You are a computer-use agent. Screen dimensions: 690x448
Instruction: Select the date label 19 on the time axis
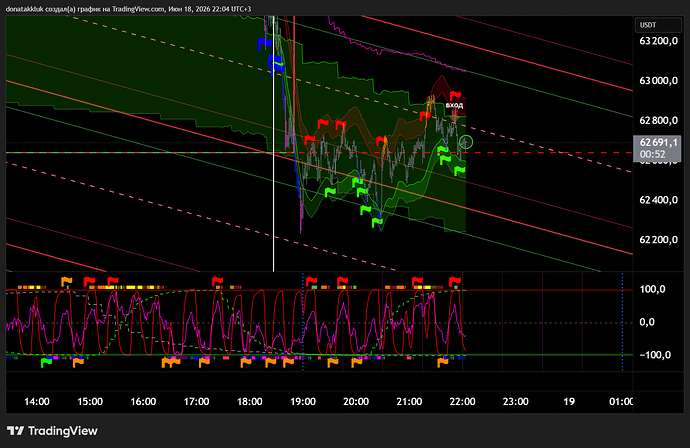pos(569,402)
